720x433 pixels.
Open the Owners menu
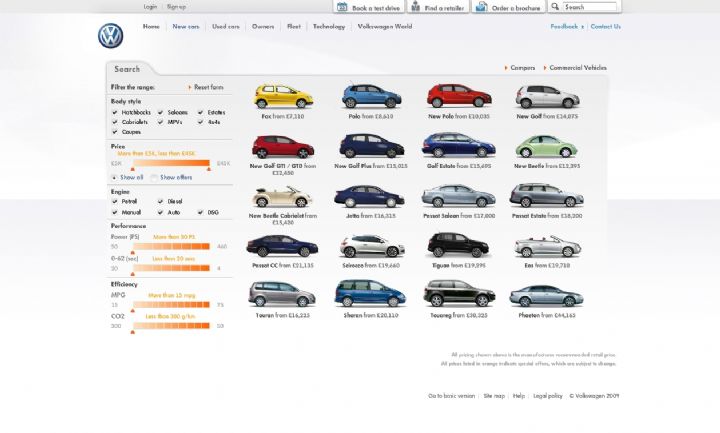tap(263, 27)
